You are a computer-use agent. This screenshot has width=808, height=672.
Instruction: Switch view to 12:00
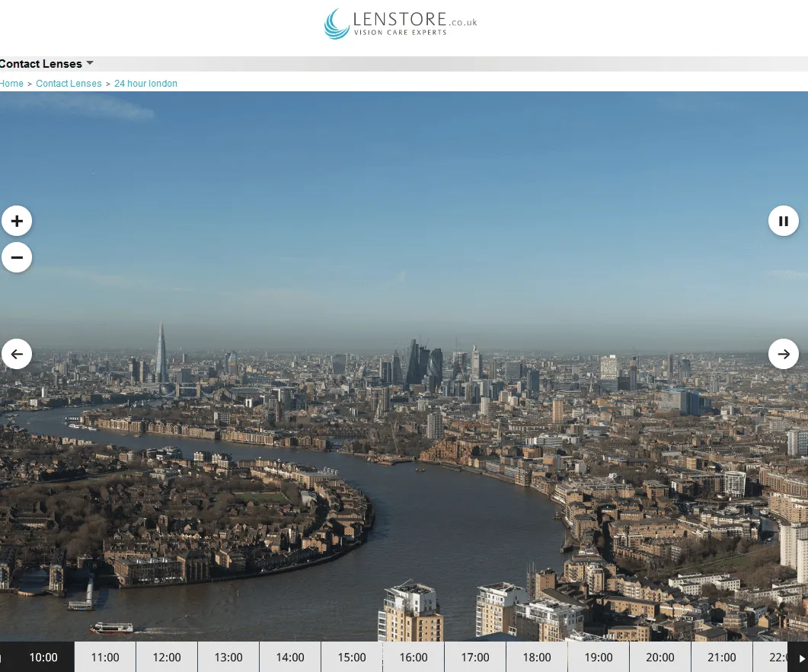[x=167, y=657]
